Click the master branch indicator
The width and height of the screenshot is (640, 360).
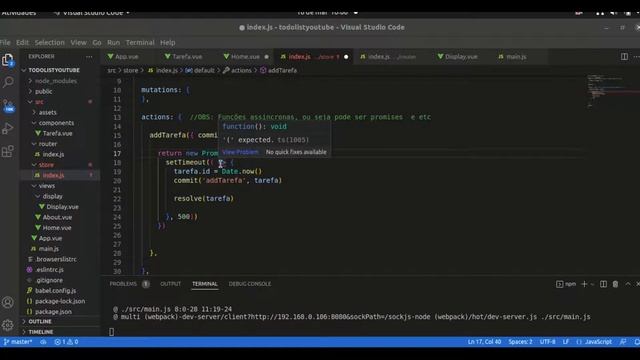[18, 342]
